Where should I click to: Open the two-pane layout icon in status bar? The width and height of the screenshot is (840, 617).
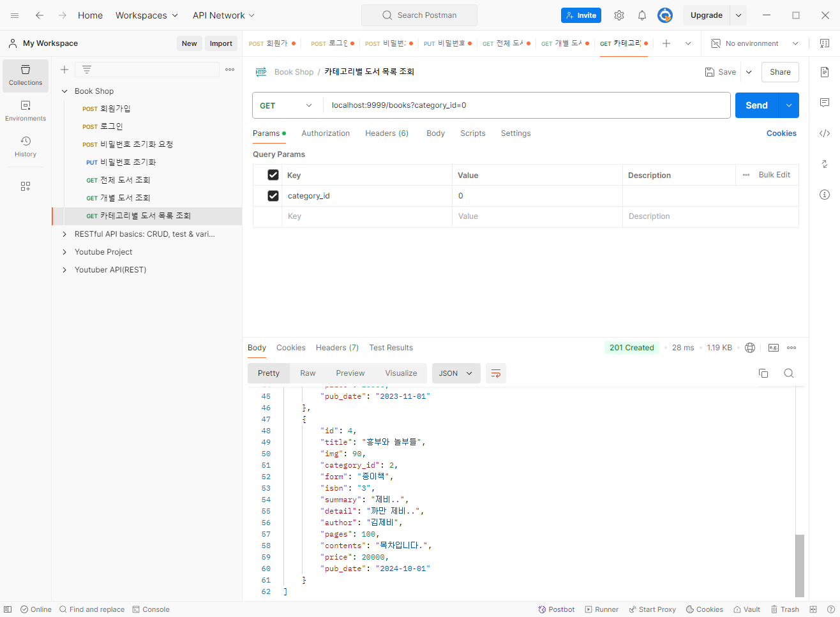tap(813, 609)
